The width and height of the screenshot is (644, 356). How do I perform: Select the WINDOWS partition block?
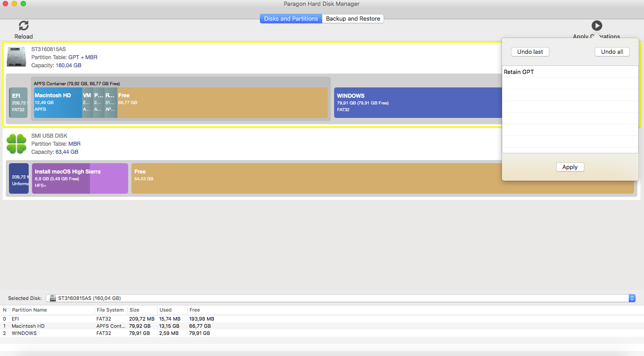coord(417,103)
